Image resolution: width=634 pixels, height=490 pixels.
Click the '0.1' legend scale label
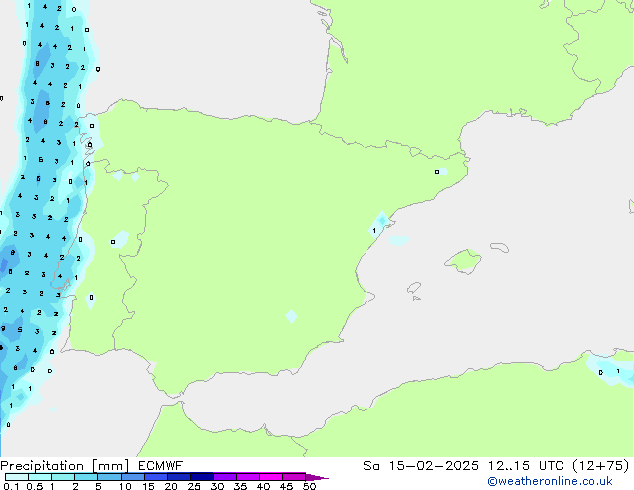pos(11,486)
